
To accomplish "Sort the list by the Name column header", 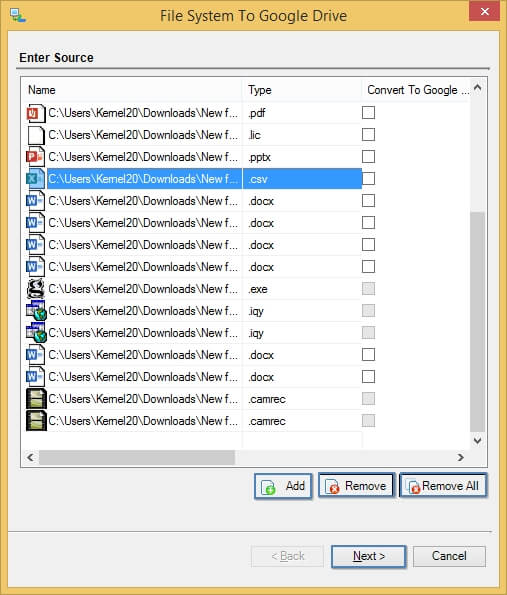I will (x=131, y=90).
